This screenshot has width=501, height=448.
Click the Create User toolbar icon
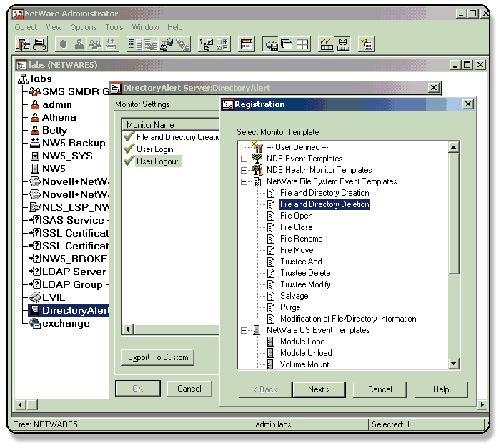tap(79, 44)
